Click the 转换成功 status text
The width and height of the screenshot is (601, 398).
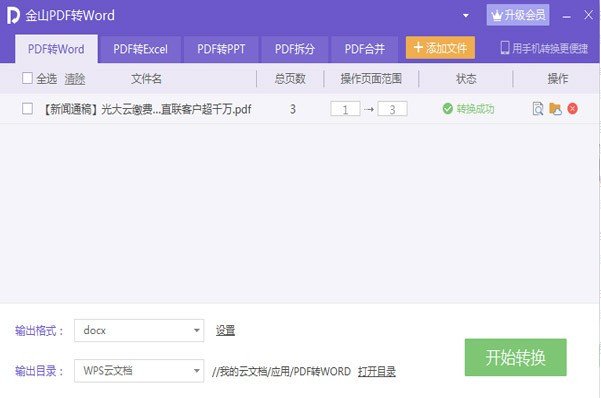click(475, 109)
